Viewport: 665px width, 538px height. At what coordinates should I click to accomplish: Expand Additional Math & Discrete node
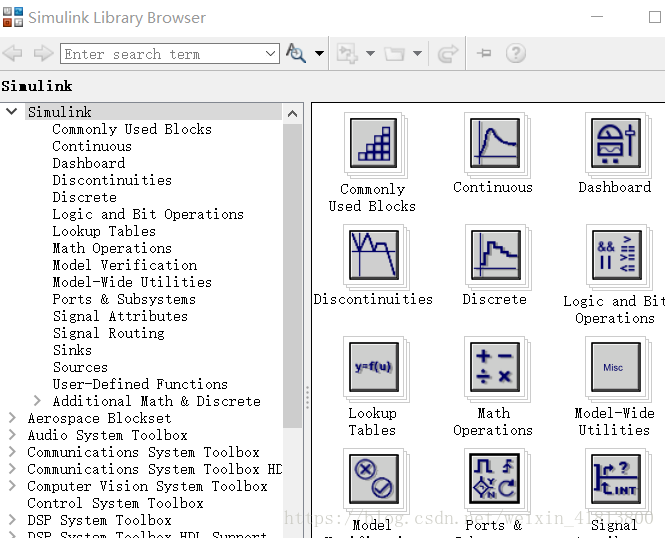coord(37,401)
